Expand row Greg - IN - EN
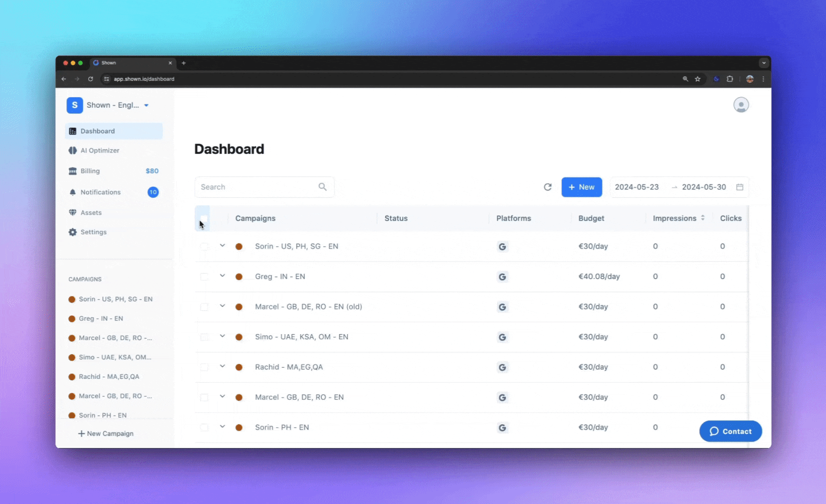 click(x=223, y=276)
